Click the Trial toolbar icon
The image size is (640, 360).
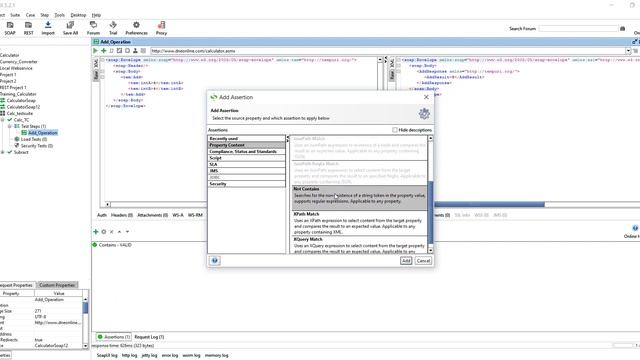click(x=113, y=25)
